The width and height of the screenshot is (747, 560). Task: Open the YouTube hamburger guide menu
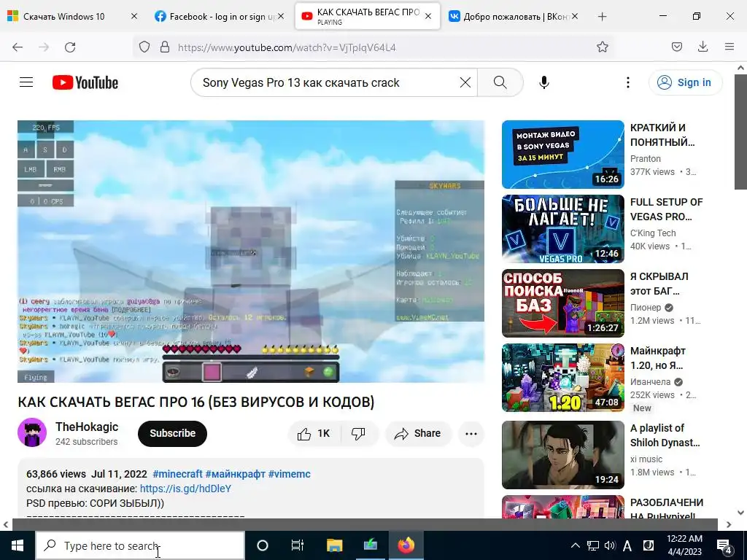26,82
